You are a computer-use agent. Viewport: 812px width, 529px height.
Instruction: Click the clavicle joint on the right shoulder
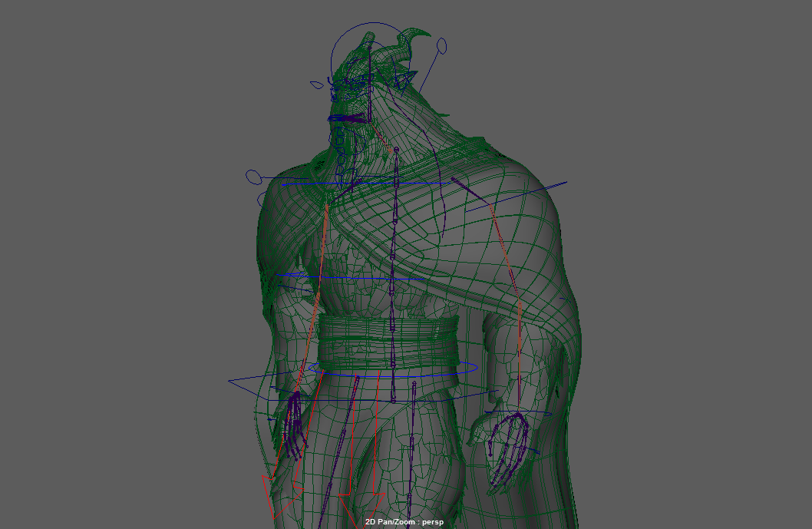pyautogui.click(x=453, y=180)
